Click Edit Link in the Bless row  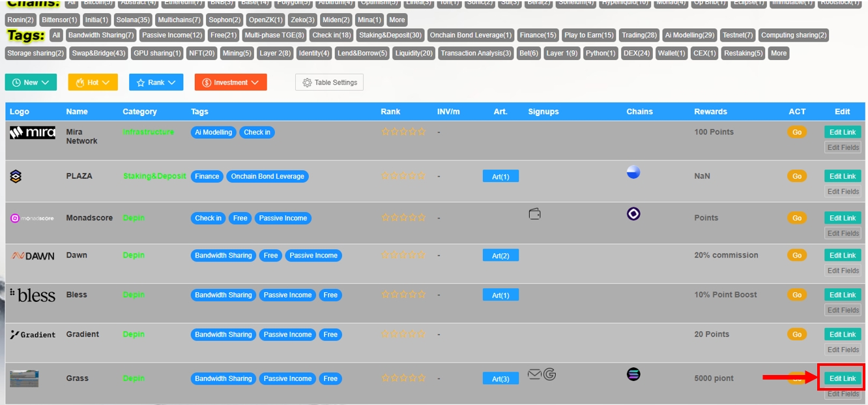click(x=843, y=295)
